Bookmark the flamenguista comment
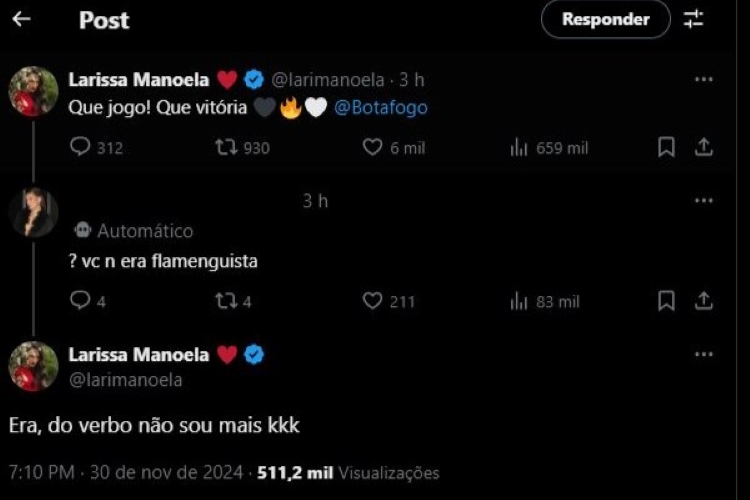Screen dimensions: 750x500 point(666,300)
